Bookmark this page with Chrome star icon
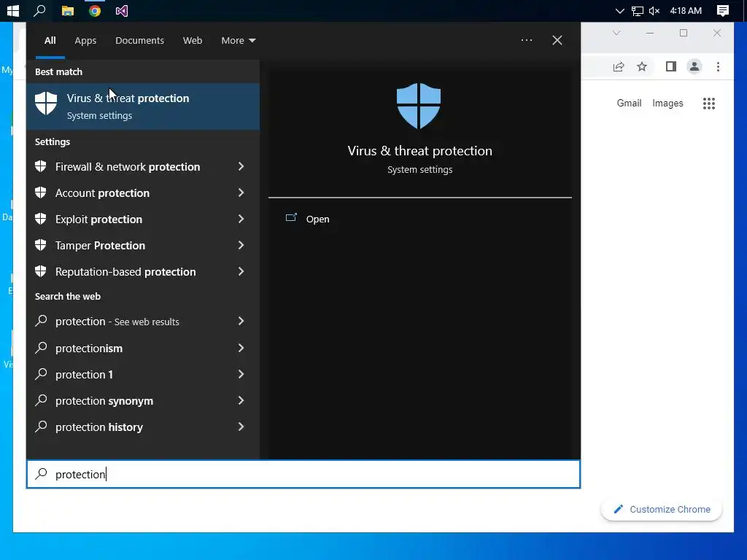Screen dimensions: 747x560 pos(642,66)
